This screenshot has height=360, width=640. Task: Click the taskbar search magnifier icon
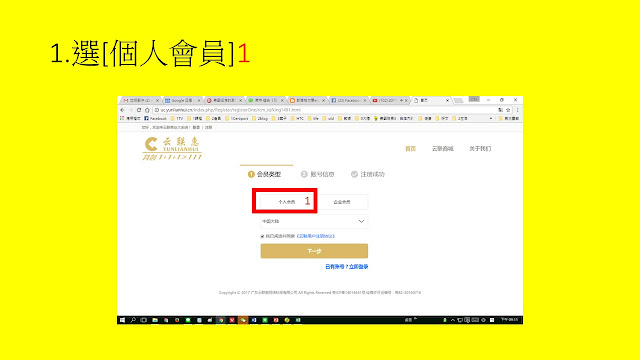pos(133,320)
